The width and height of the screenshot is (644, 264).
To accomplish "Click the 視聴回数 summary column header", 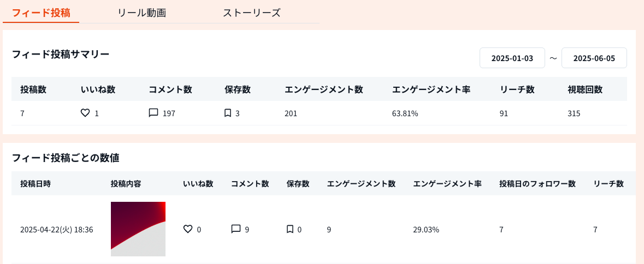I will pos(585,89).
